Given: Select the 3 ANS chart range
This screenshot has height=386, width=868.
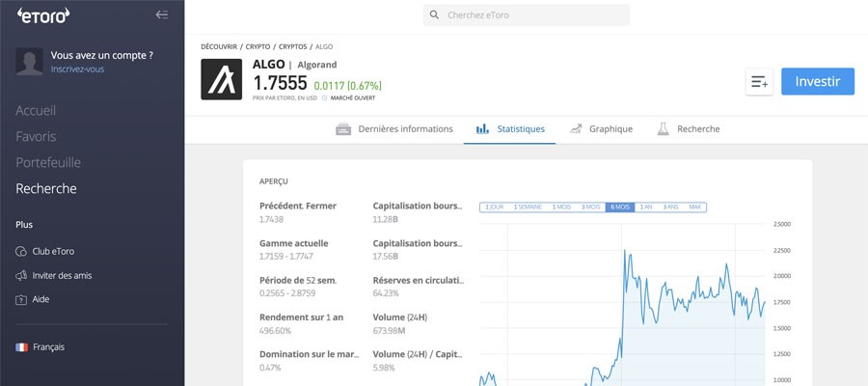Looking at the screenshot, I should (x=670, y=207).
